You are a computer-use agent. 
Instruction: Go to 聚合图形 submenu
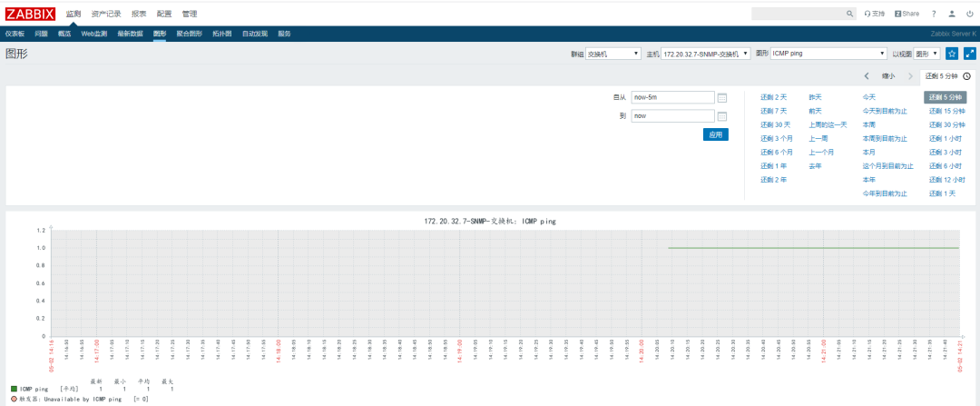(189, 34)
